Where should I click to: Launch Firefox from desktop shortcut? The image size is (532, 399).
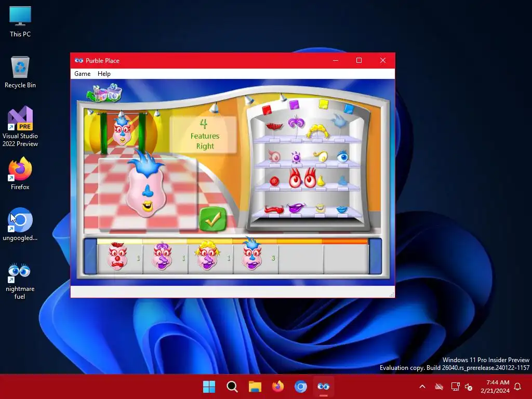tap(20, 174)
